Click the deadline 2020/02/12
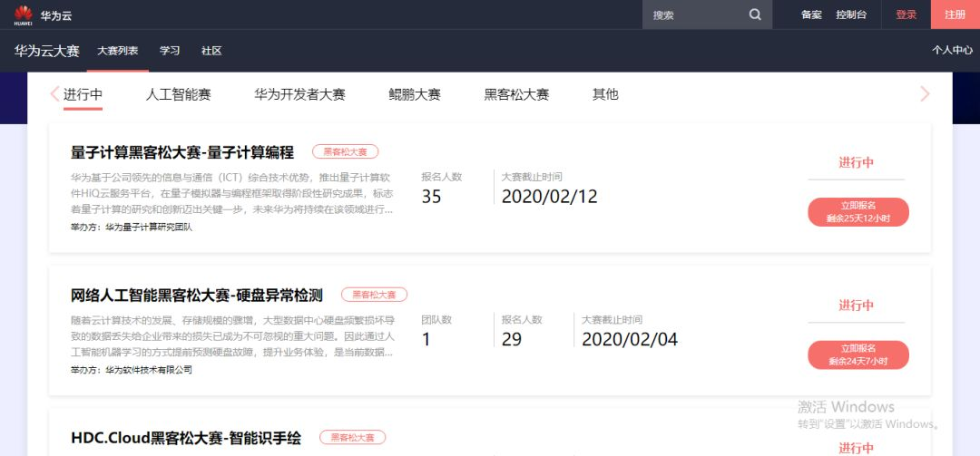This screenshot has width=980, height=456. coord(549,197)
